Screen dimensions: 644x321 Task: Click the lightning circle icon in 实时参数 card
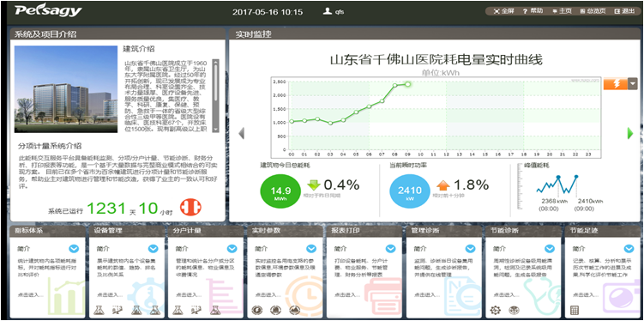257,310
